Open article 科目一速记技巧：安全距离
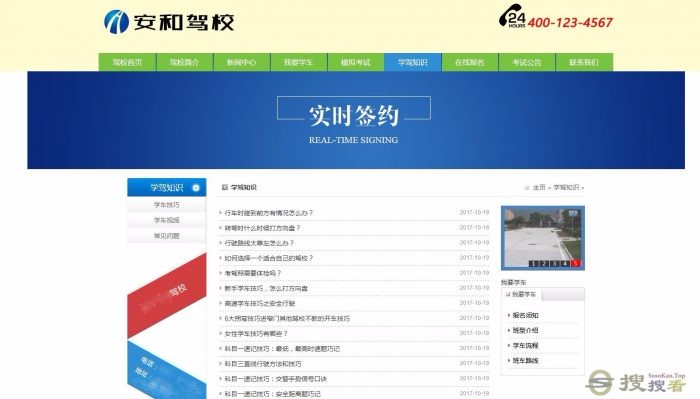 click(272, 394)
